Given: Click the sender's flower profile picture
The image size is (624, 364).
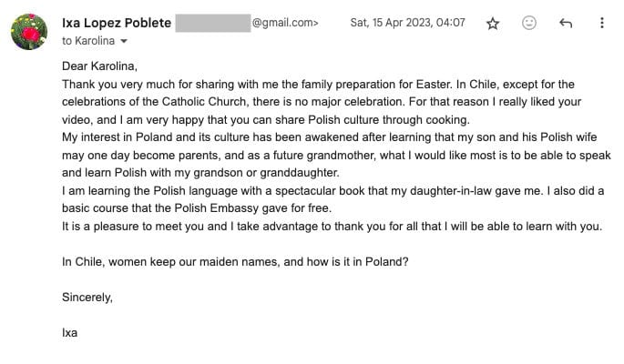Looking at the screenshot, I should pyautogui.click(x=29, y=32).
